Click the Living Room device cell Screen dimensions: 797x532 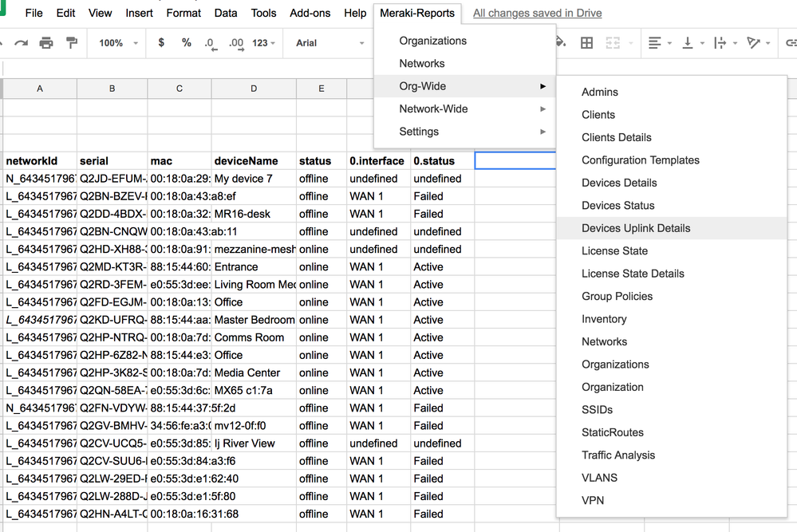(x=254, y=285)
